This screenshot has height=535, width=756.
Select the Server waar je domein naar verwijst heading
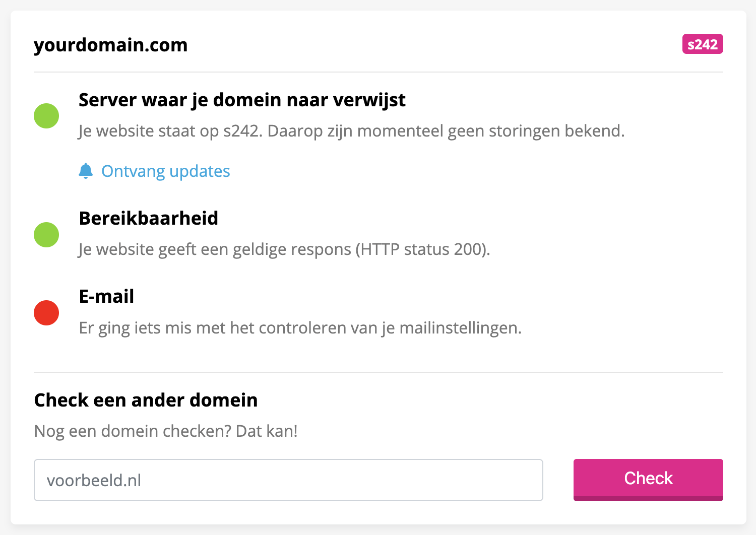(x=241, y=100)
